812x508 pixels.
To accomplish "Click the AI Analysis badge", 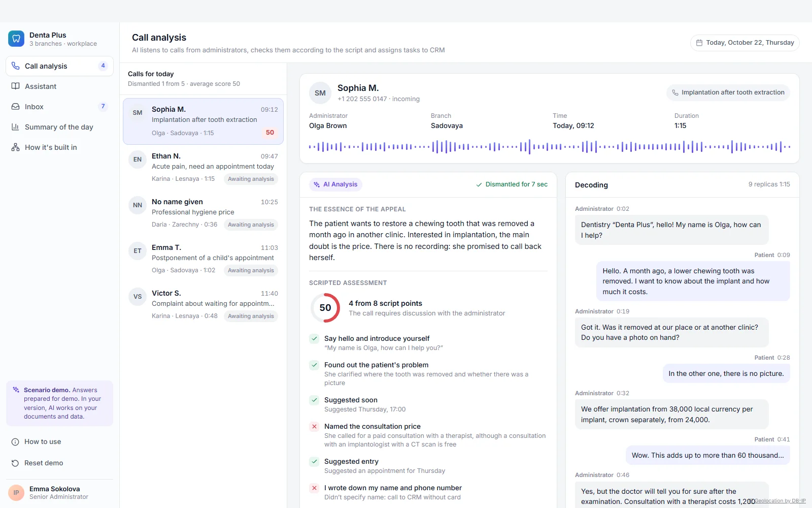I will pyautogui.click(x=335, y=184).
